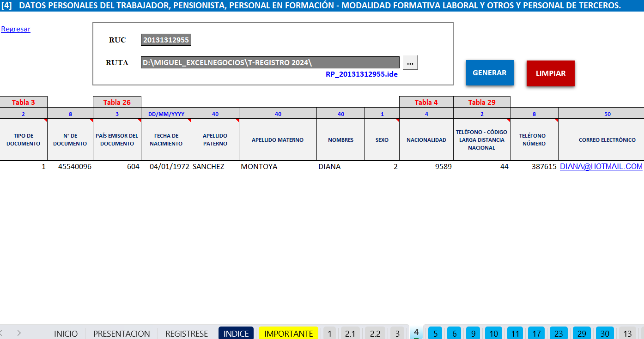Open sheet tab 29
This screenshot has width=644, height=339.
pos(582,333)
